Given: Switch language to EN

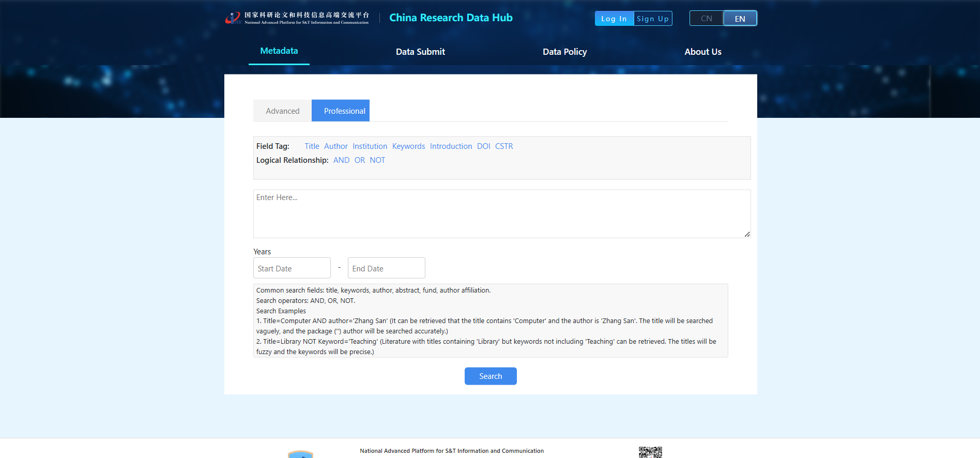Looking at the screenshot, I should (x=740, y=19).
